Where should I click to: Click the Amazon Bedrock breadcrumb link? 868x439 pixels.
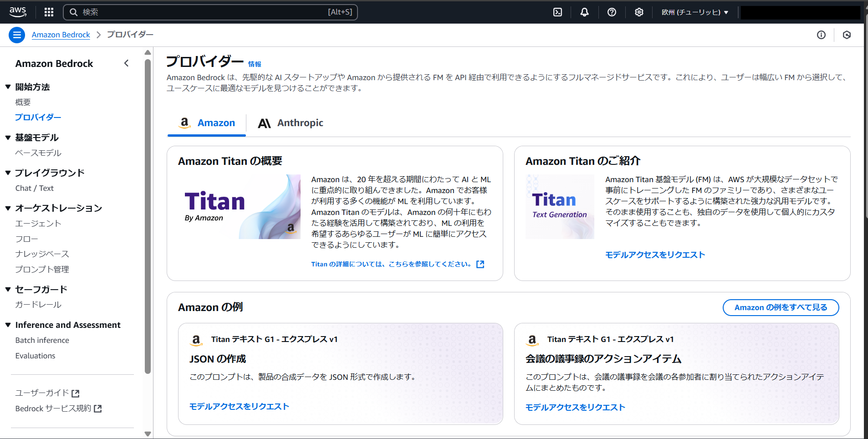point(61,35)
